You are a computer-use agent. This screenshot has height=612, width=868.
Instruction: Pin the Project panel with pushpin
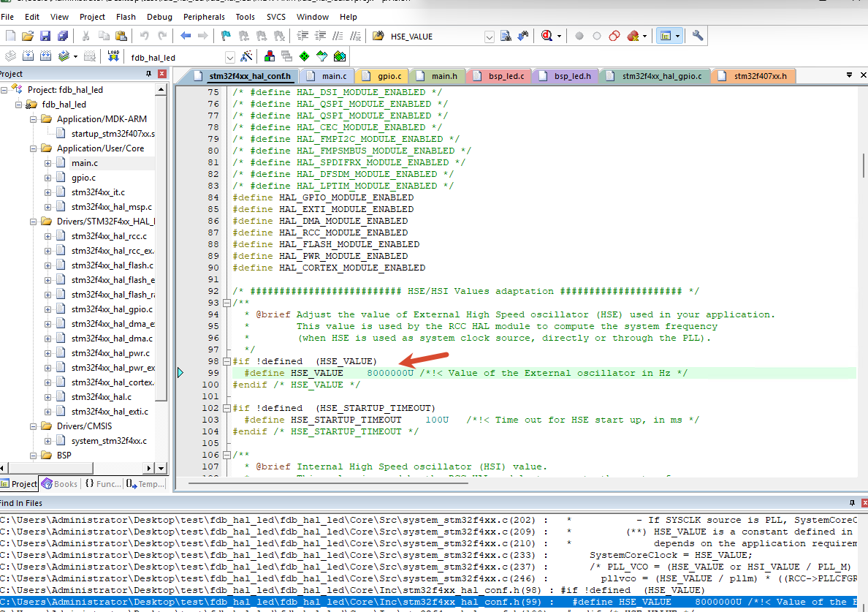(x=148, y=74)
